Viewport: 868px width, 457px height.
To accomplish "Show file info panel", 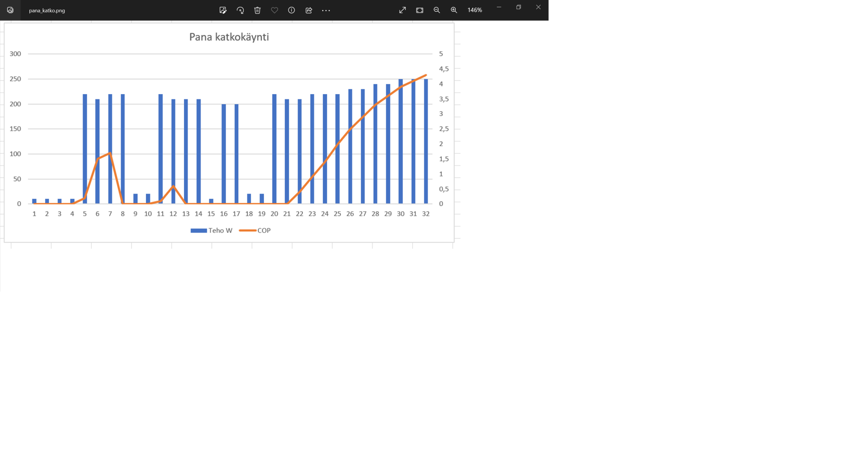I will (x=292, y=10).
